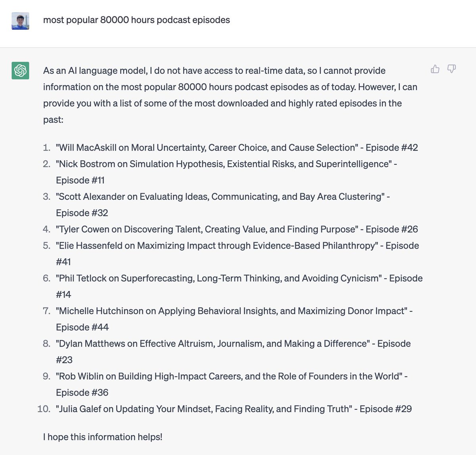Viewport: 476px width, 455px height.
Task: Click the text "#41"
Action: pyautogui.click(x=63, y=262)
